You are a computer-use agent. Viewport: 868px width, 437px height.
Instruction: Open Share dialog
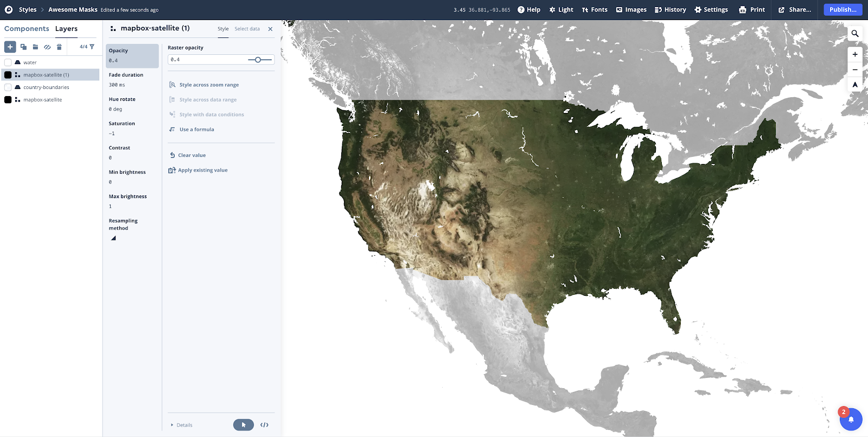[x=795, y=10]
